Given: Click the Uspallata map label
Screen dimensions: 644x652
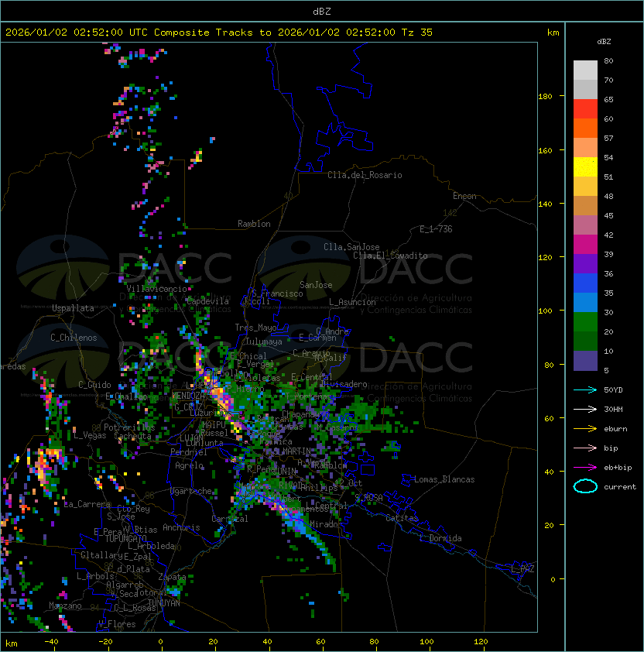Looking at the screenshot, I should [x=73, y=308].
